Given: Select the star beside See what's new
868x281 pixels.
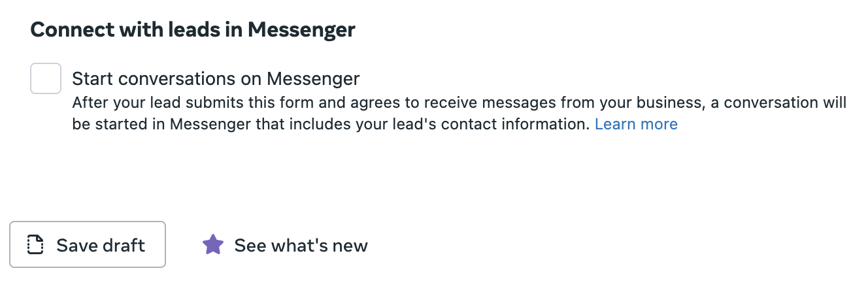Looking at the screenshot, I should coord(213,245).
